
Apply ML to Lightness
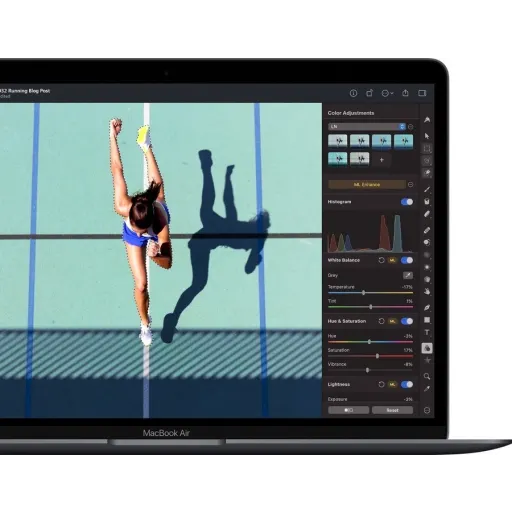point(392,385)
